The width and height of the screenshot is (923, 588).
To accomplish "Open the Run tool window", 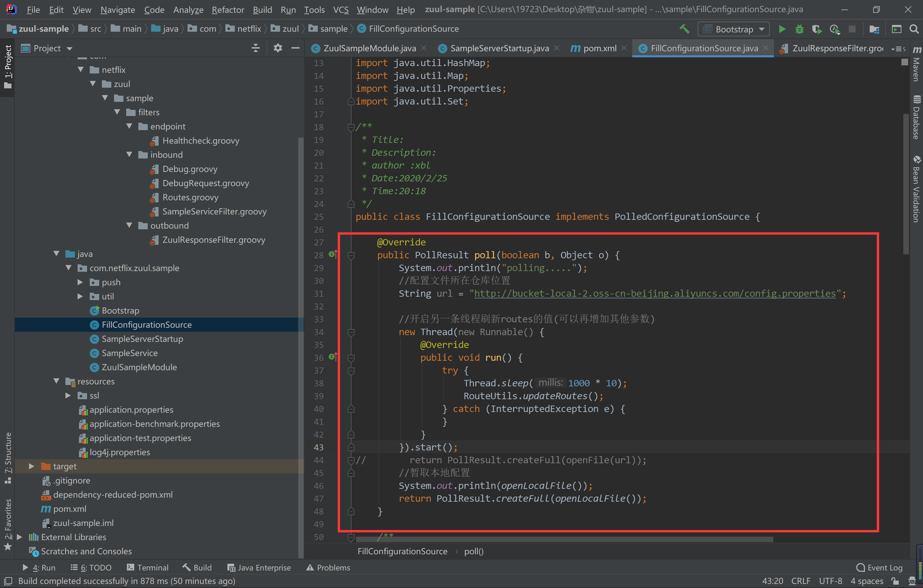I will (39, 568).
